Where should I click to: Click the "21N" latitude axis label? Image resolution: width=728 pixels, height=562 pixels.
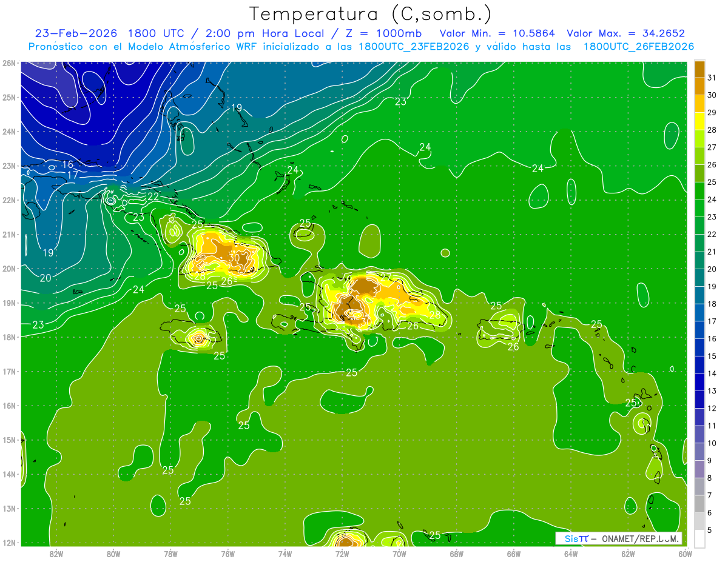pos(9,235)
